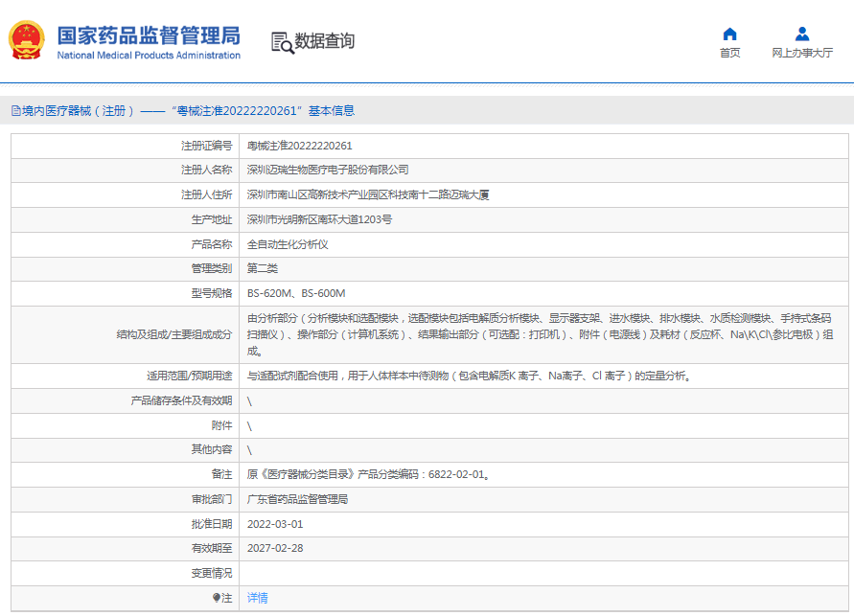
Task: Open the 详情 link
Action: tap(258, 598)
